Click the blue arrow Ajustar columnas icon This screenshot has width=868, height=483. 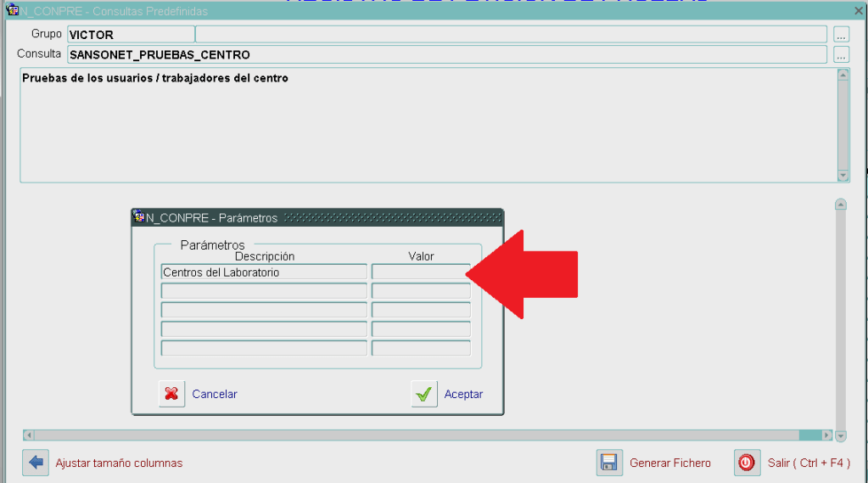[36, 463]
